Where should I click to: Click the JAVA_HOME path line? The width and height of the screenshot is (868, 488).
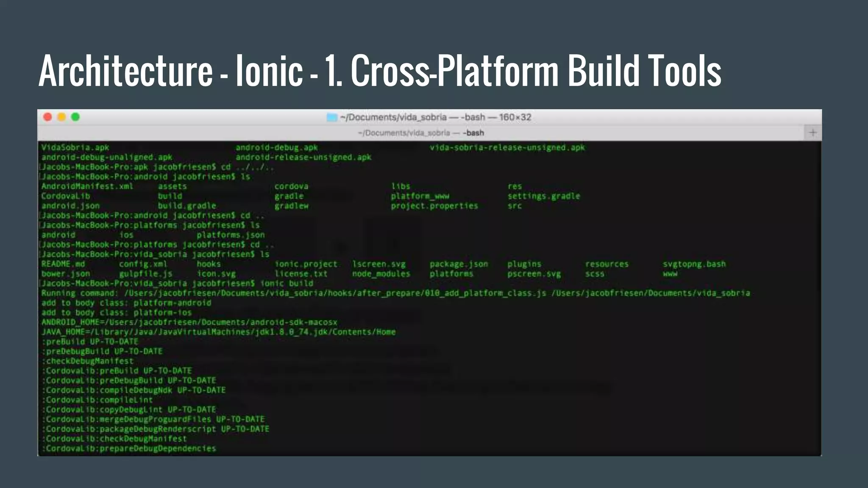tap(218, 332)
